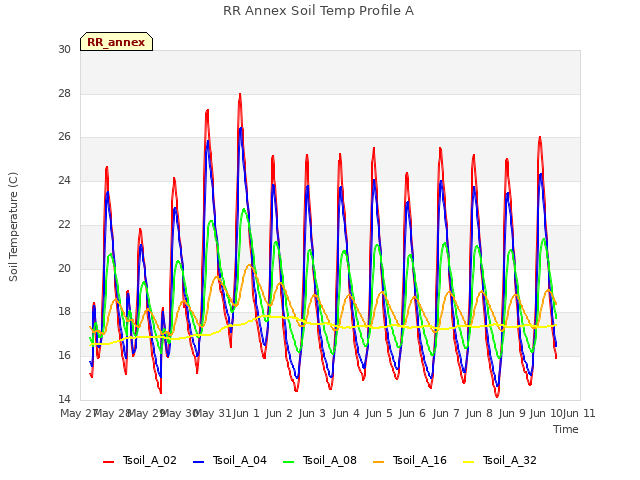Viewport: 640px width, 480px height.
Task: Click the yellow Tsoil_A_32 legend swatch
Action: (x=469, y=462)
